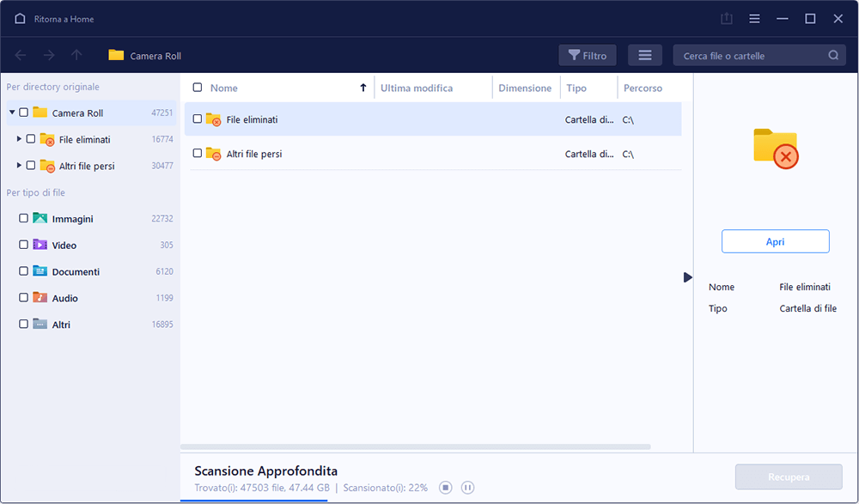Select the Altri file persi row name text
The width and height of the screenshot is (859, 504).
(254, 154)
